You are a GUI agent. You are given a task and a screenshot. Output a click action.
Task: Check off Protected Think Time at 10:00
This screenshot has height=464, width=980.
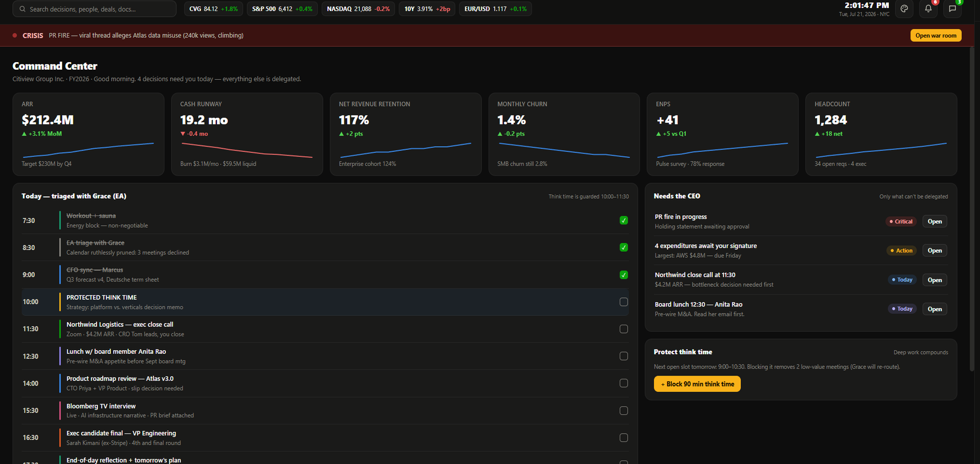(624, 302)
